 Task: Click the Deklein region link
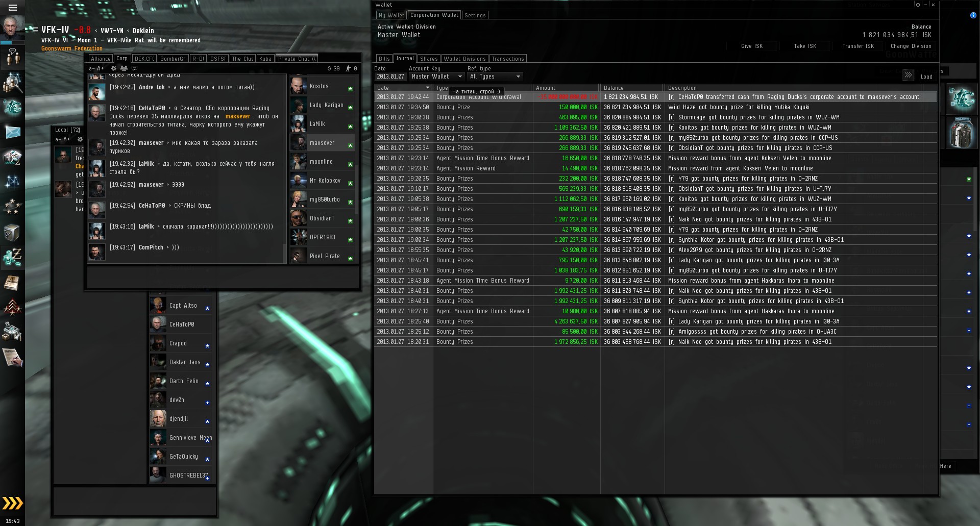(x=143, y=31)
